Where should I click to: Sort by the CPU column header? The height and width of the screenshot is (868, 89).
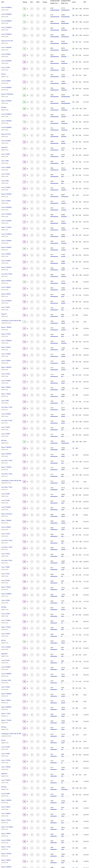coord(3,2)
